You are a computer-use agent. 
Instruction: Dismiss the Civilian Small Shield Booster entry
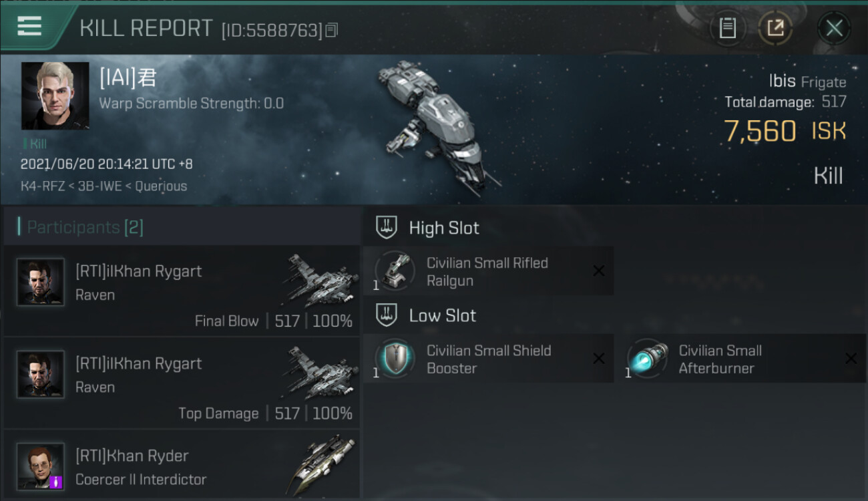coord(599,359)
